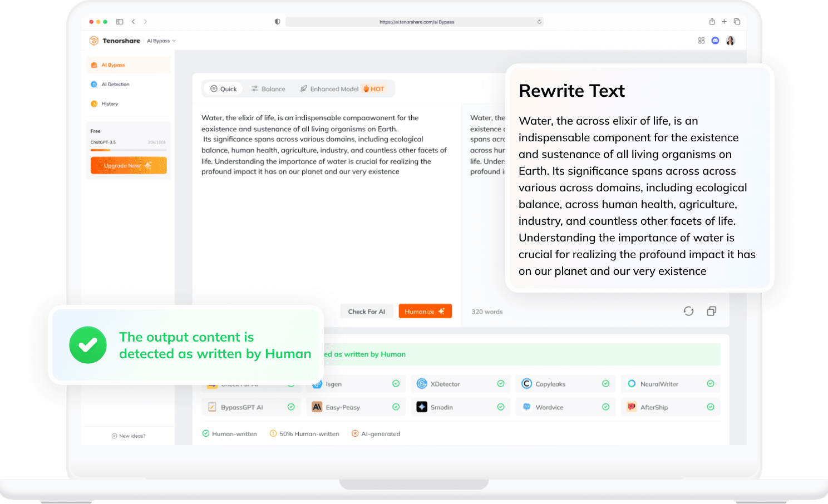This screenshot has height=504, width=828.
Task: Click the ChatGPT-3.5 usage progress bar
Action: click(x=129, y=150)
